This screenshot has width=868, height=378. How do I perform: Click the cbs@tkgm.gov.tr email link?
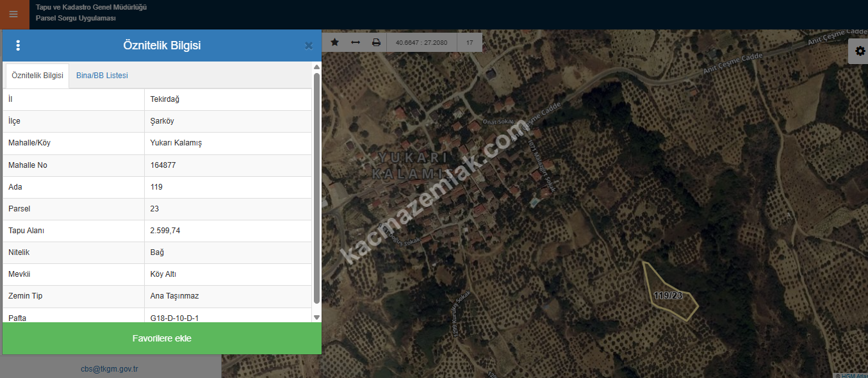[110, 368]
